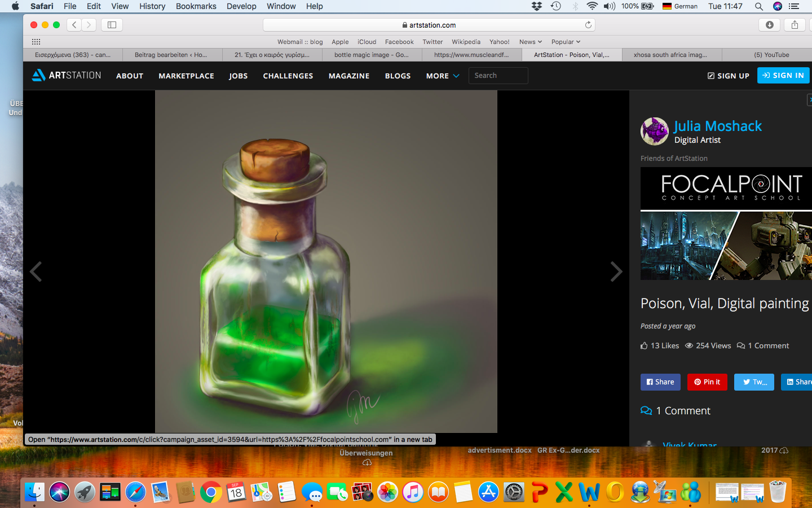
Task: Like the artwork via thumbs-up icon
Action: tap(644, 345)
